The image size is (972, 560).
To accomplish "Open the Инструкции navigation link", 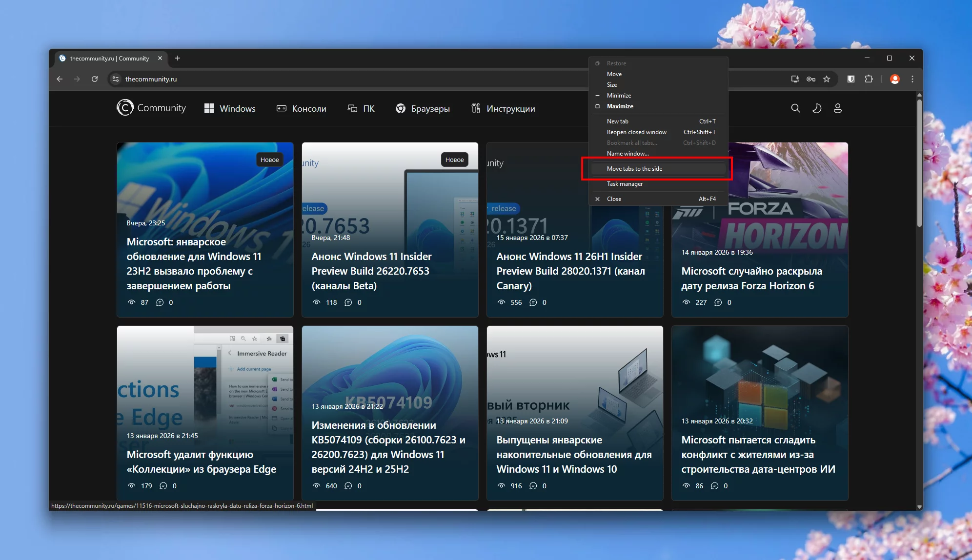I will [503, 108].
